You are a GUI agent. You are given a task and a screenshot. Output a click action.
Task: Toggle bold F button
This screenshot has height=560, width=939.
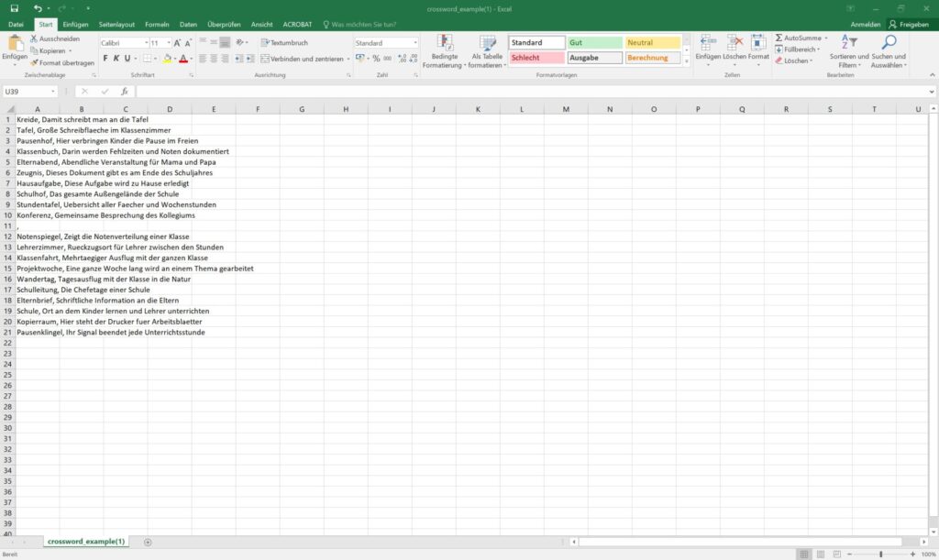(105, 59)
